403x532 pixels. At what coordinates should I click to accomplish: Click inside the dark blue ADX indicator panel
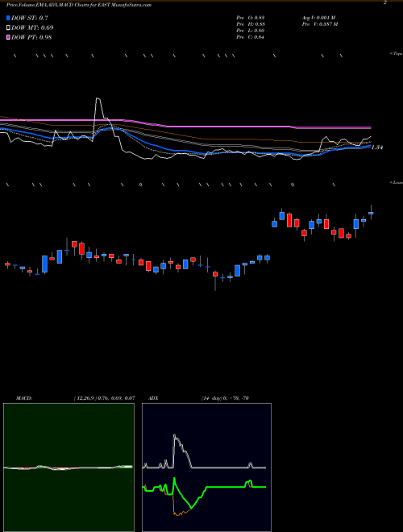206,468
